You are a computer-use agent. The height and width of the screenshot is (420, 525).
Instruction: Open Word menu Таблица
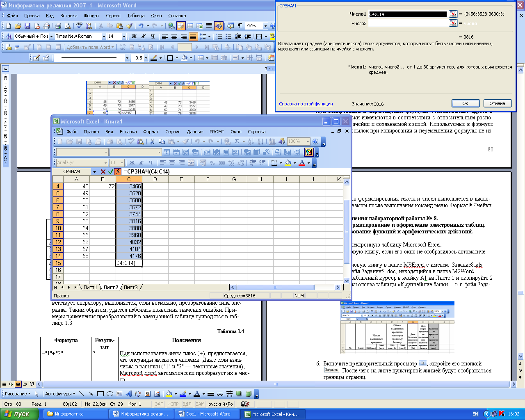coord(136,16)
